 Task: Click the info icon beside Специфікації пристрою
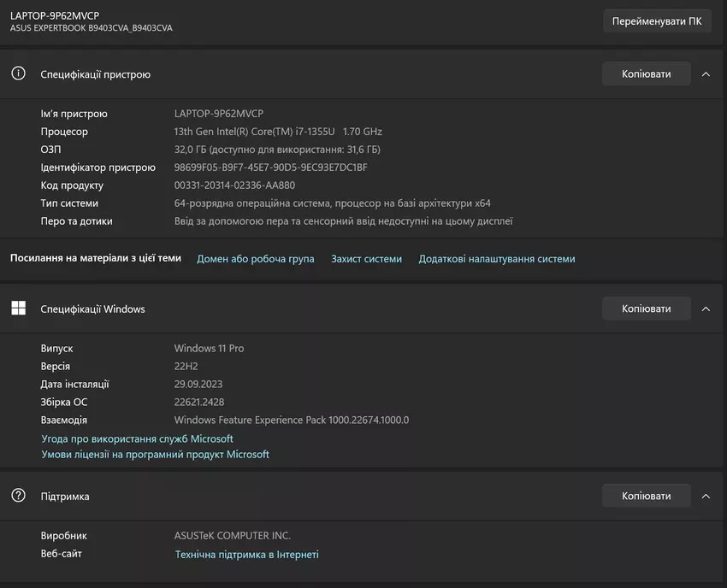(18, 73)
